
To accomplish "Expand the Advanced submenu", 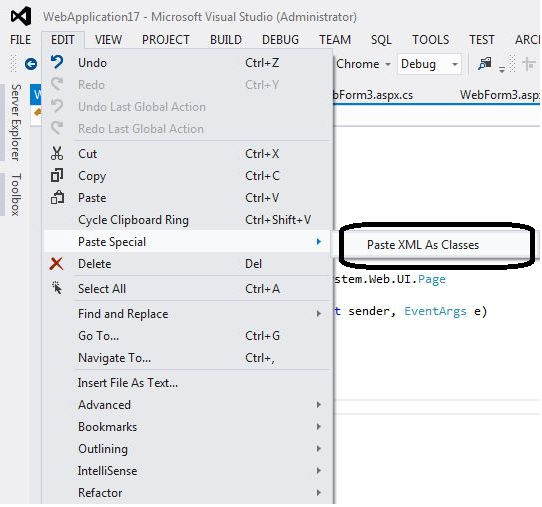I will (x=187, y=405).
